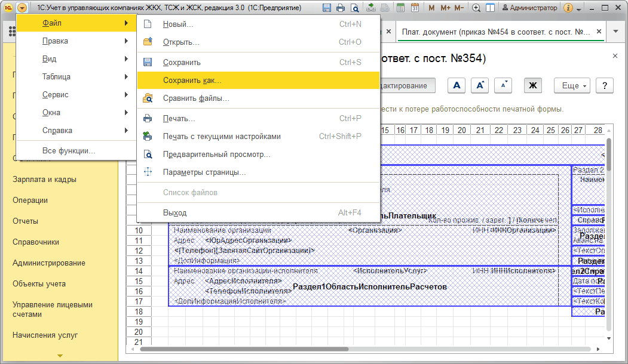The height and width of the screenshot is (364, 628).
Task: Open the tab list dropdown arrow
Action: (x=616, y=32)
